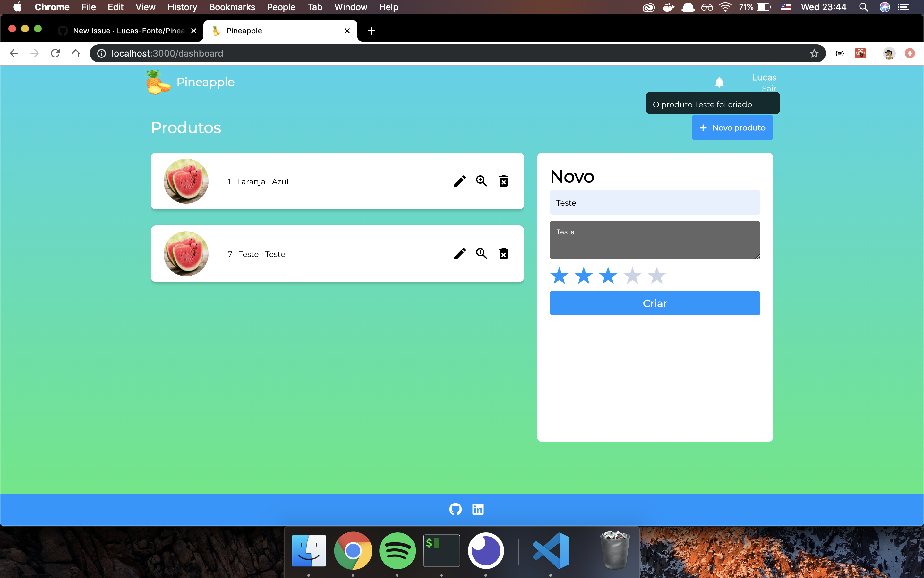Click the Pineapple logo image

click(x=158, y=82)
